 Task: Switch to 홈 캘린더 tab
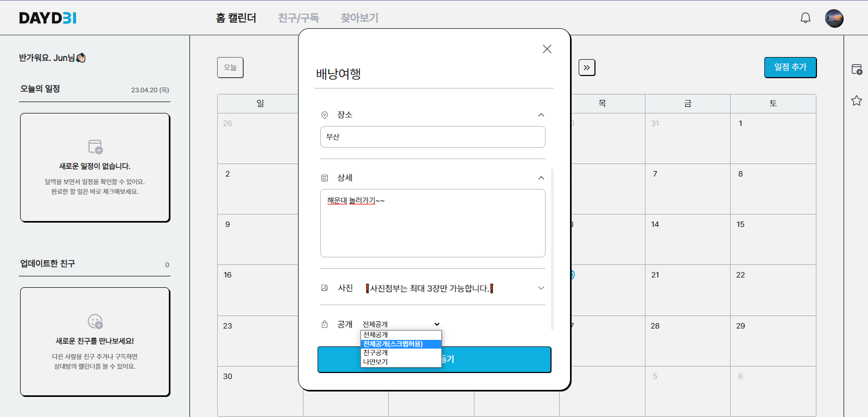click(236, 18)
